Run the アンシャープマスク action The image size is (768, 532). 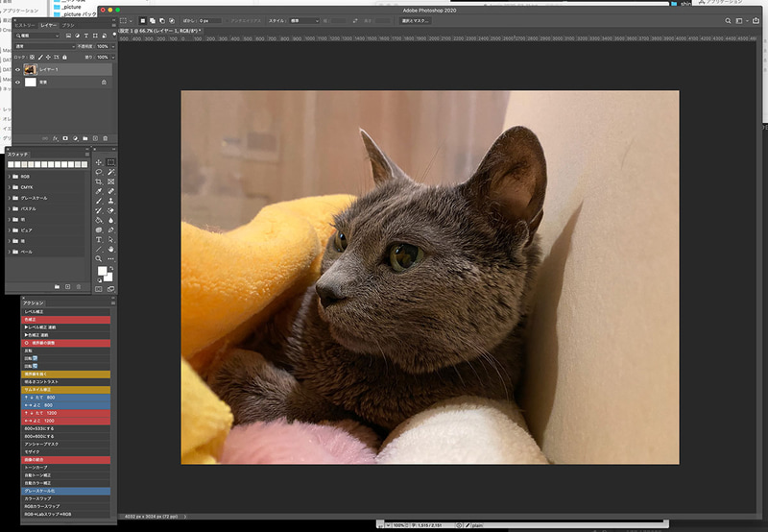pyautogui.click(x=66, y=445)
